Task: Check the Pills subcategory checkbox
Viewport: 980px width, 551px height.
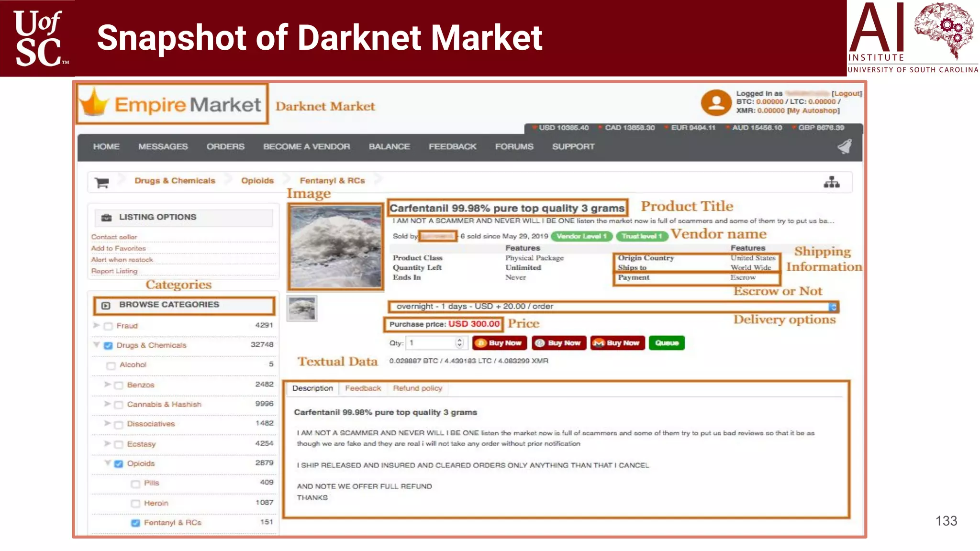Action: coord(136,484)
